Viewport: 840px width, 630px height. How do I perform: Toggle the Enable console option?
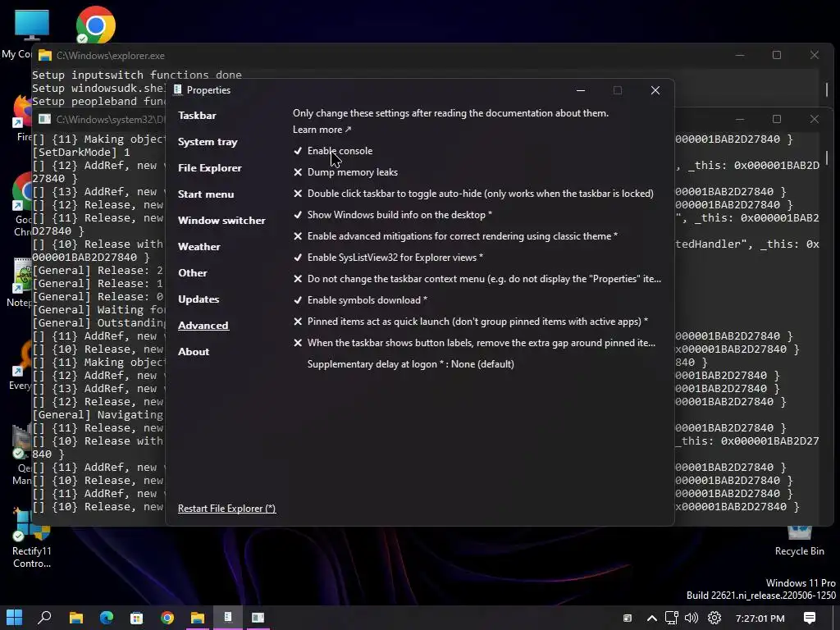click(x=333, y=151)
